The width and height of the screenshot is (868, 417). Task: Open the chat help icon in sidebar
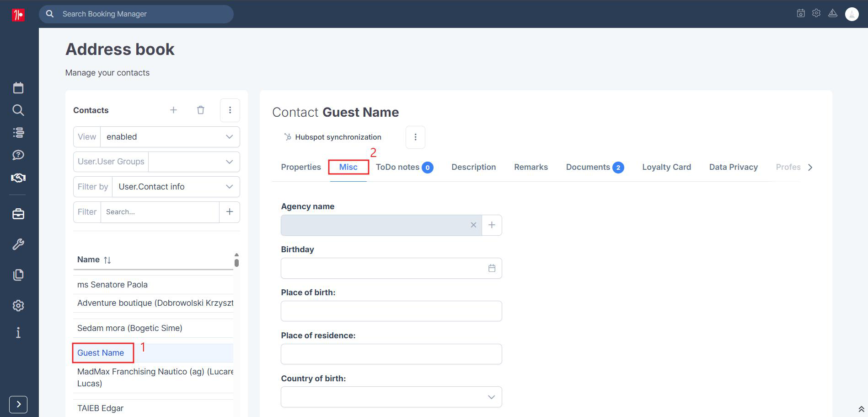[18, 155]
